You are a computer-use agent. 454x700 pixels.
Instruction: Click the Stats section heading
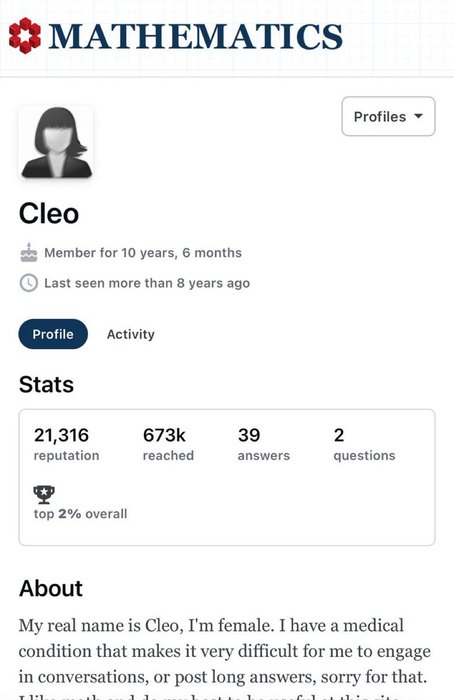(46, 384)
